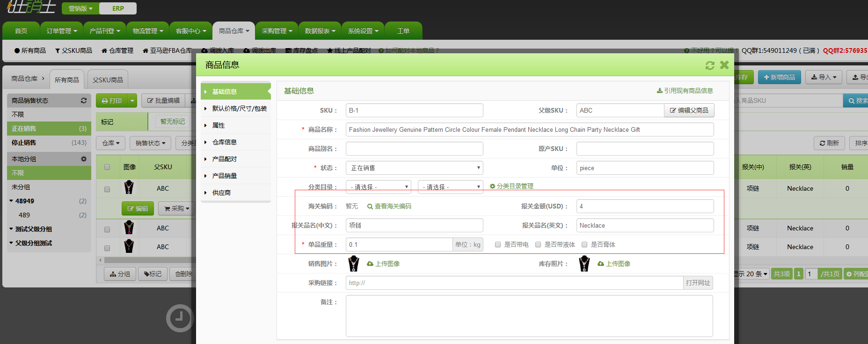Open the 产品配对 section
The image size is (868, 344).
[236, 159]
